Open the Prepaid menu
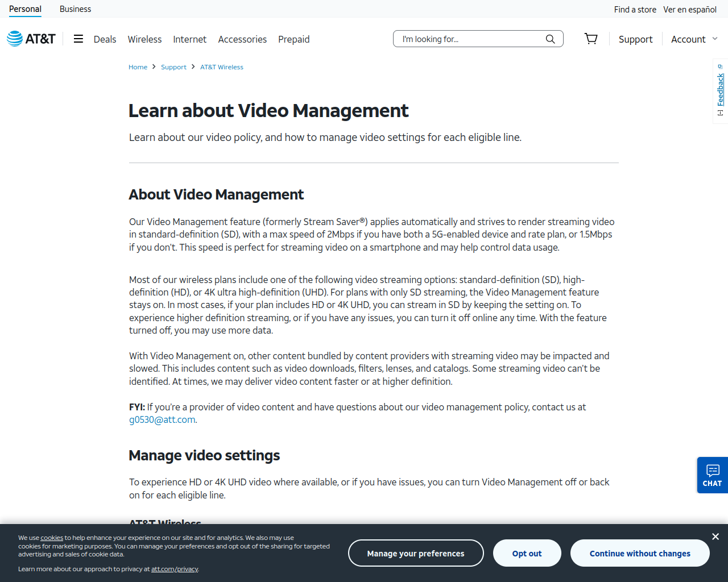The image size is (728, 582). (293, 39)
